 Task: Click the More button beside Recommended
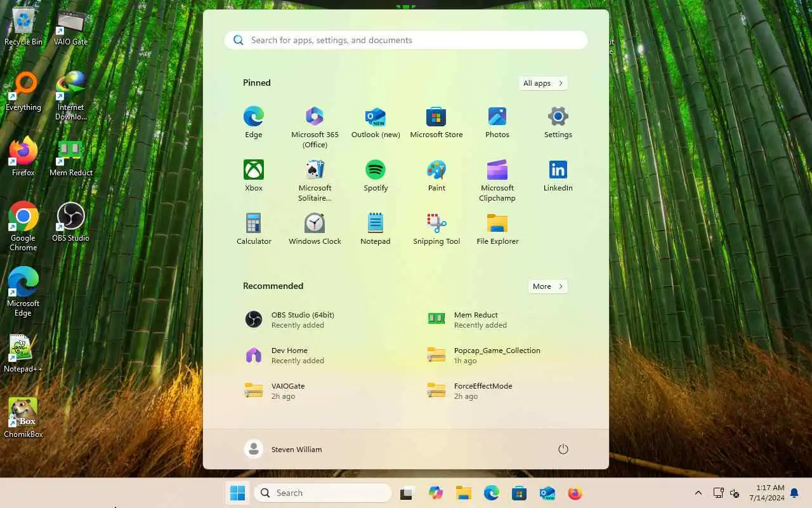tap(547, 286)
